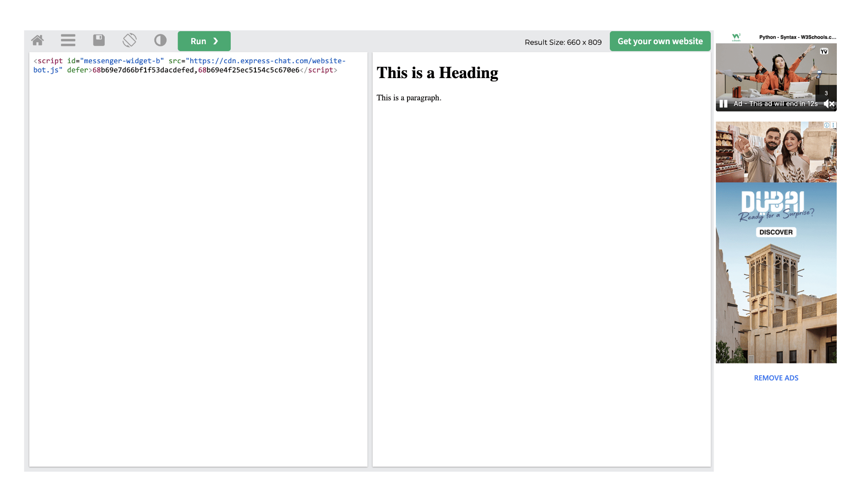Click the REMOVE ADS link
The height and width of the screenshot is (502, 868).
(776, 378)
